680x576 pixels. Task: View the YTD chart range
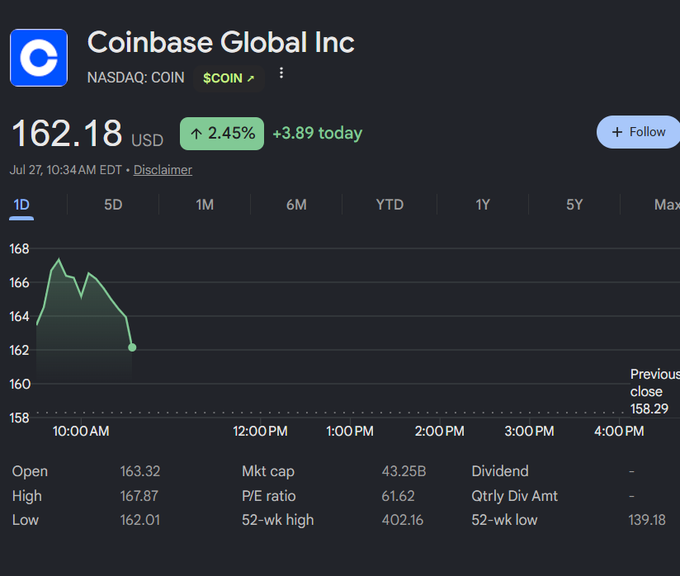390,205
